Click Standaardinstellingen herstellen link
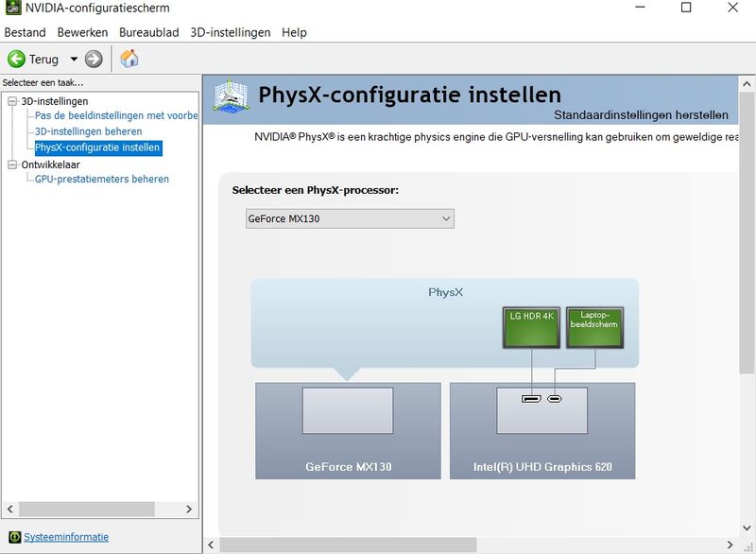 click(641, 114)
